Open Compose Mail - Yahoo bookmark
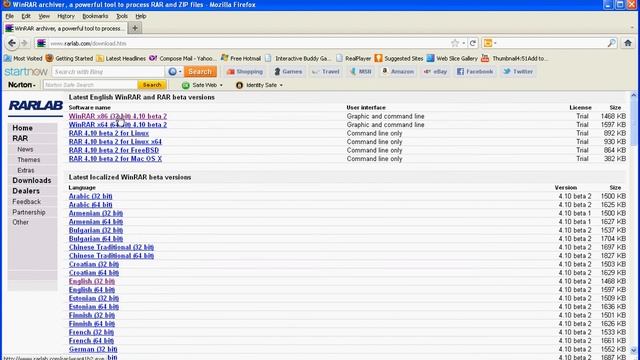Image resolution: width=640 pixels, height=360 pixels. [183, 58]
